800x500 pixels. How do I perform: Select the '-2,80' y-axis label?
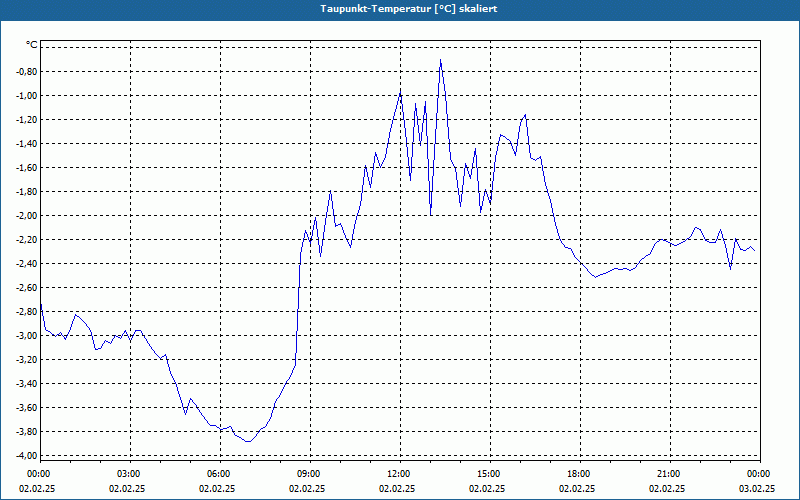(x=27, y=311)
